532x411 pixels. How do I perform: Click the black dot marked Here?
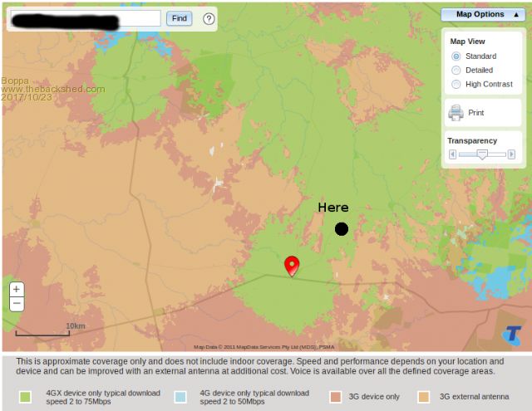(342, 229)
